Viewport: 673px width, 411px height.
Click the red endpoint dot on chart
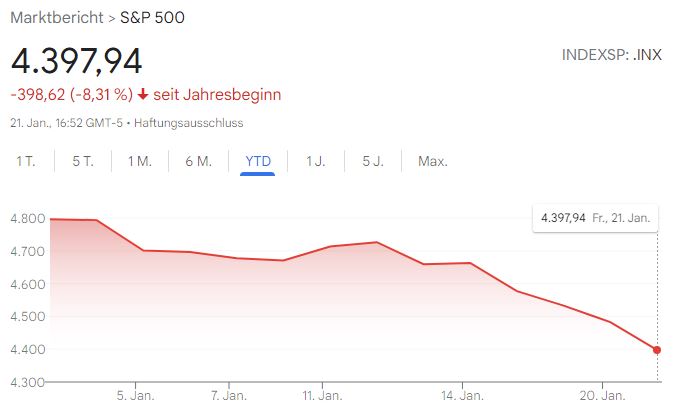coord(656,349)
